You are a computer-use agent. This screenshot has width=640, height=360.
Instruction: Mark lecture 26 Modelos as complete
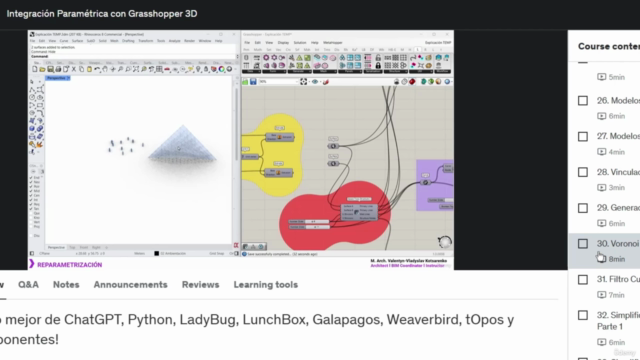(x=583, y=101)
